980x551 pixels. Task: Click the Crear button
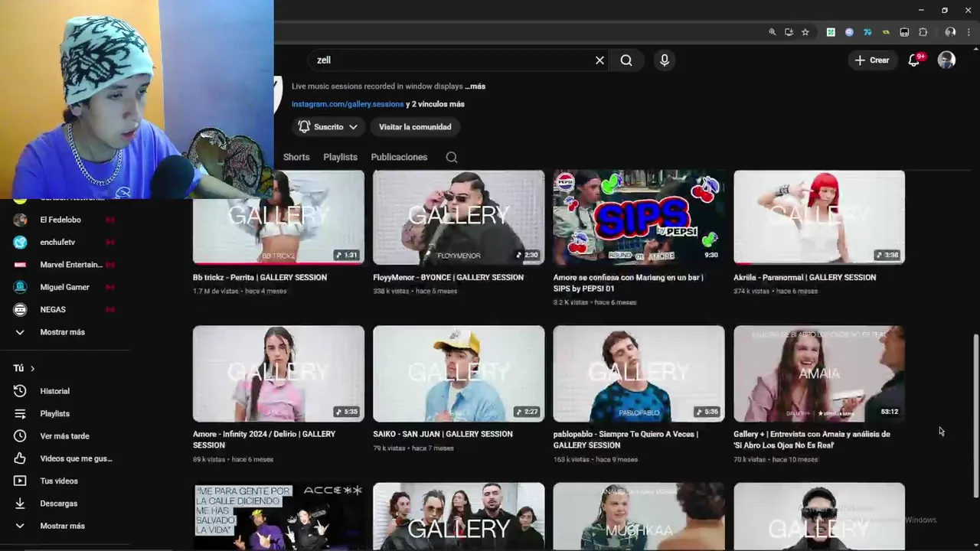[872, 60]
